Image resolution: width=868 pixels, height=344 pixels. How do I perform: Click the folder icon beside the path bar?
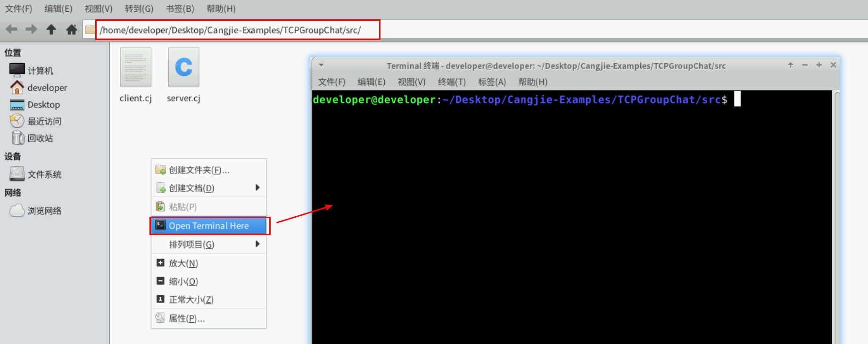90,30
